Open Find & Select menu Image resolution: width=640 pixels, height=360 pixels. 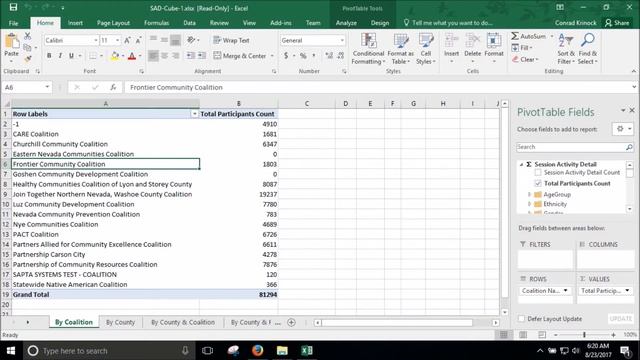click(588, 49)
